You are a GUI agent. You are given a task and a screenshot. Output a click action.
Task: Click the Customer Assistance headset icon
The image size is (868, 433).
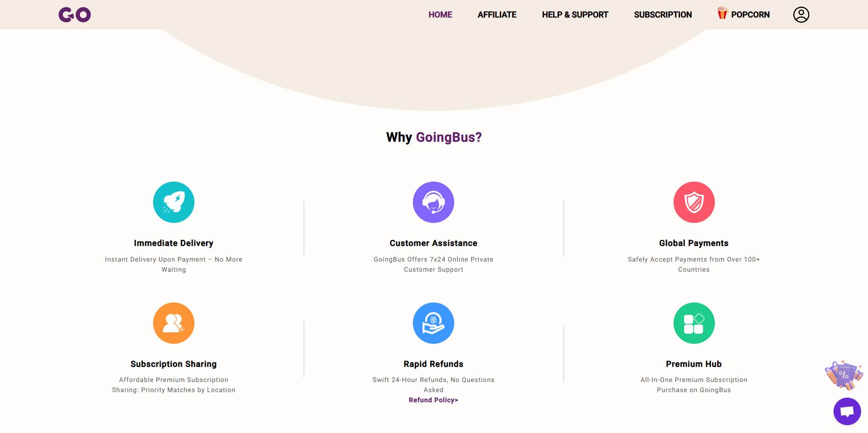pyautogui.click(x=434, y=202)
